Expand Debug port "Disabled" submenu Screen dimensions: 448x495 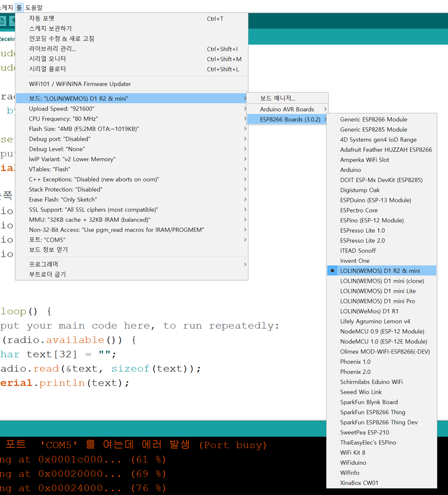pyautogui.click(x=132, y=139)
